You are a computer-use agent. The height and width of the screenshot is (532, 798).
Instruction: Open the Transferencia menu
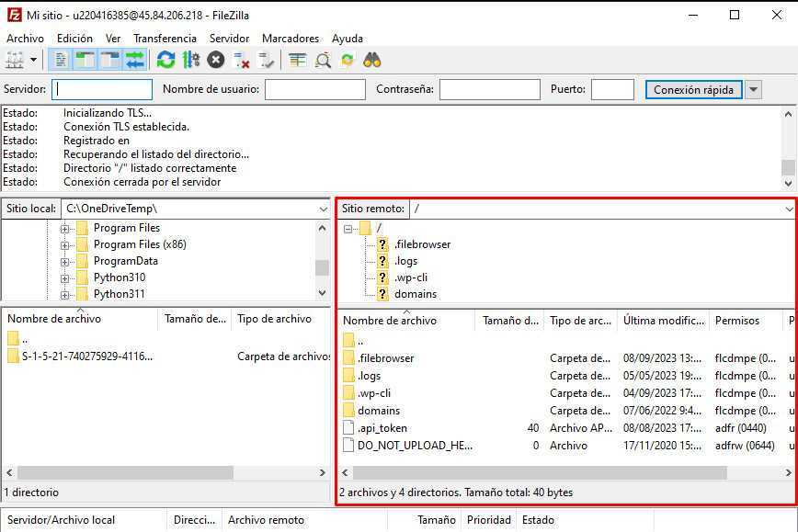click(x=165, y=39)
